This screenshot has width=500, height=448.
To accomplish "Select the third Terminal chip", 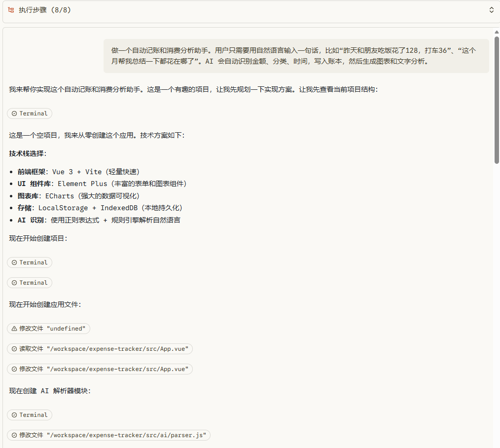I will [30, 283].
